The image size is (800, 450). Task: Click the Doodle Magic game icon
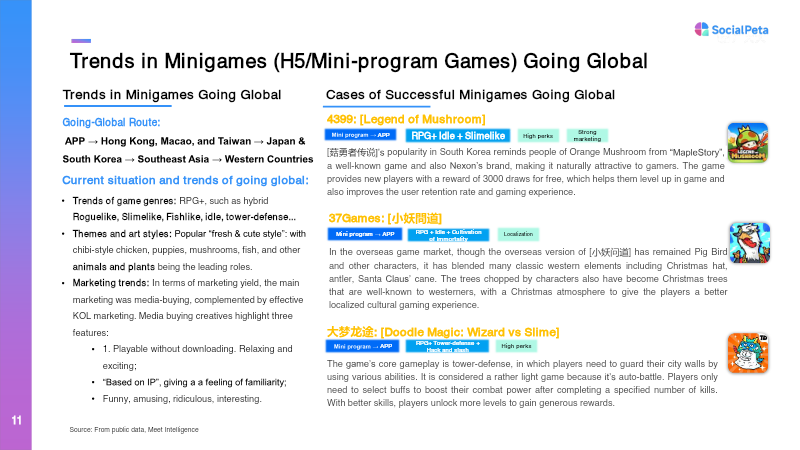tap(747, 353)
